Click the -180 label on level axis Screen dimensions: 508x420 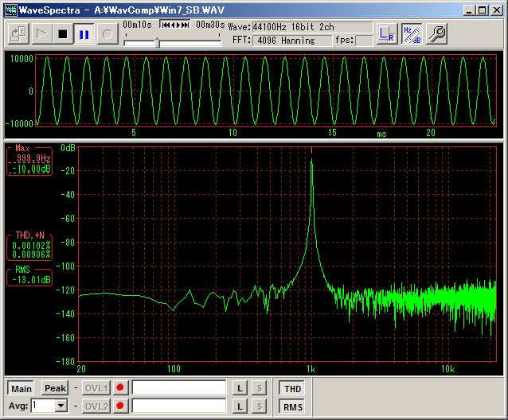(65, 361)
